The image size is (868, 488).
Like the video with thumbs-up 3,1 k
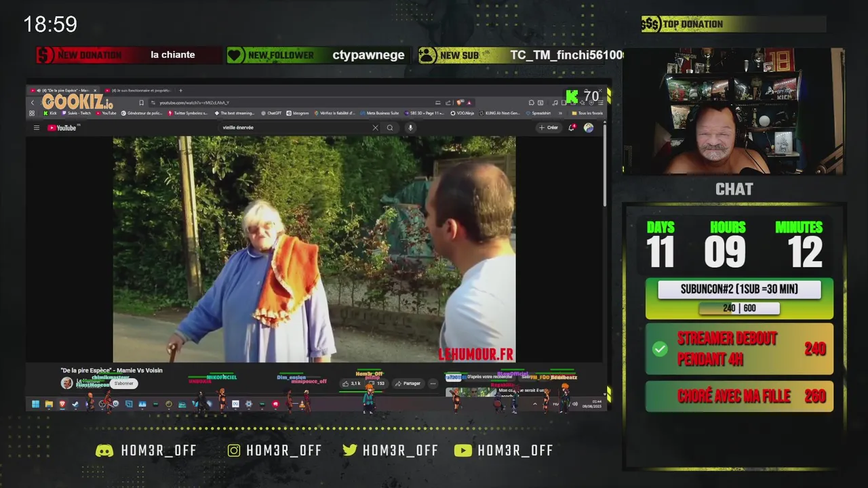[x=352, y=384]
